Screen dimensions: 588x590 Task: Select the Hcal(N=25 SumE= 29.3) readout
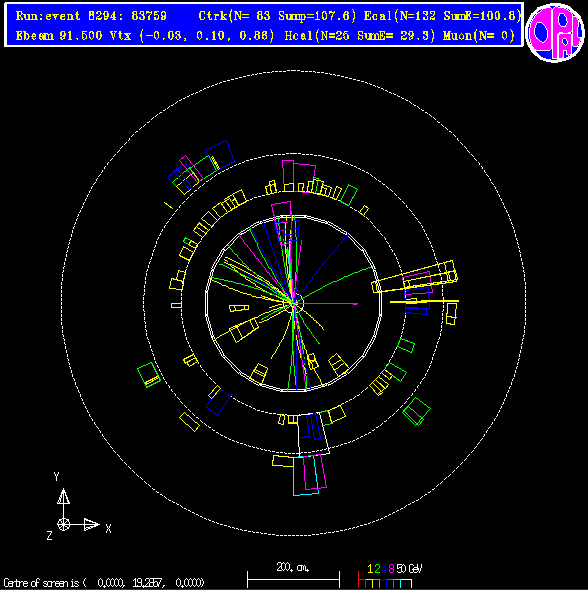(360, 36)
